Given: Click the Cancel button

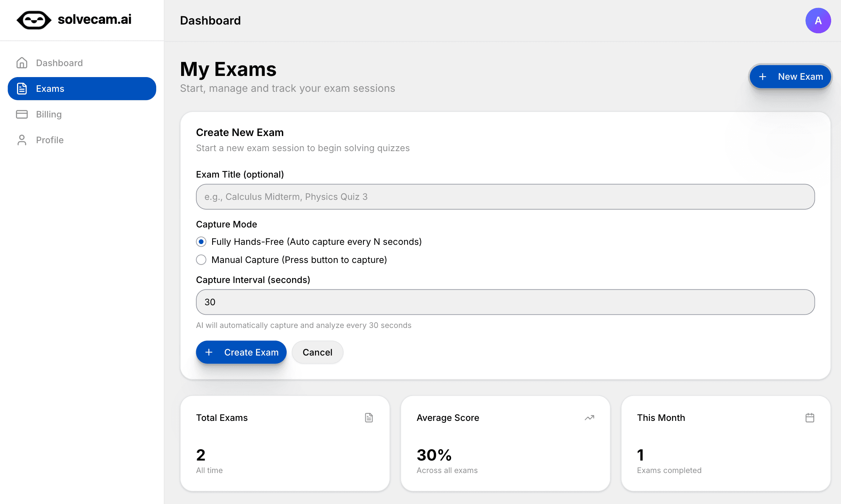Looking at the screenshot, I should click(317, 352).
